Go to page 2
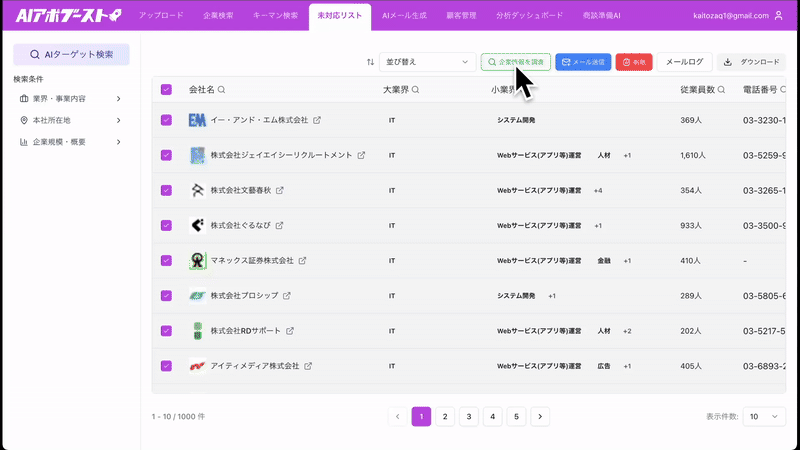The width and height of the screenshot is (800, 450). 445,417
